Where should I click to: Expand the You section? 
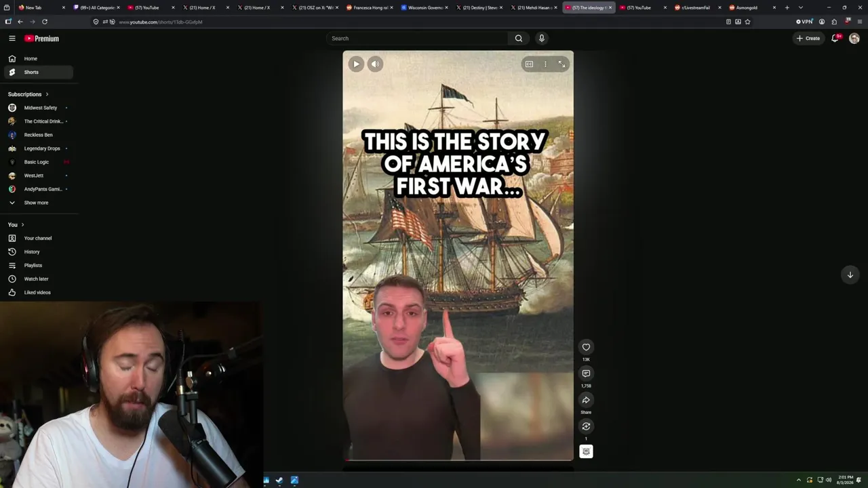(16, 224)
